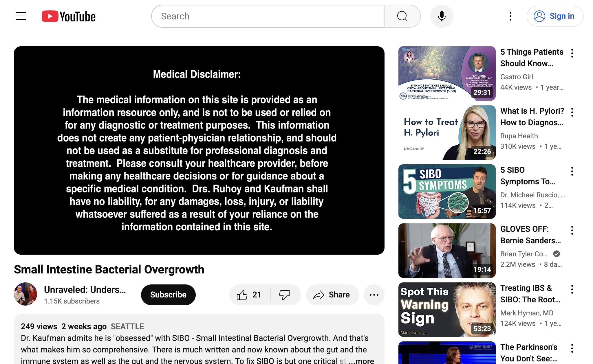Open the Brian Tyler Co... channel name
Image resolution: width=593 pixels, height=364 pixels.
pyautogui.click(x=524, y=254)
